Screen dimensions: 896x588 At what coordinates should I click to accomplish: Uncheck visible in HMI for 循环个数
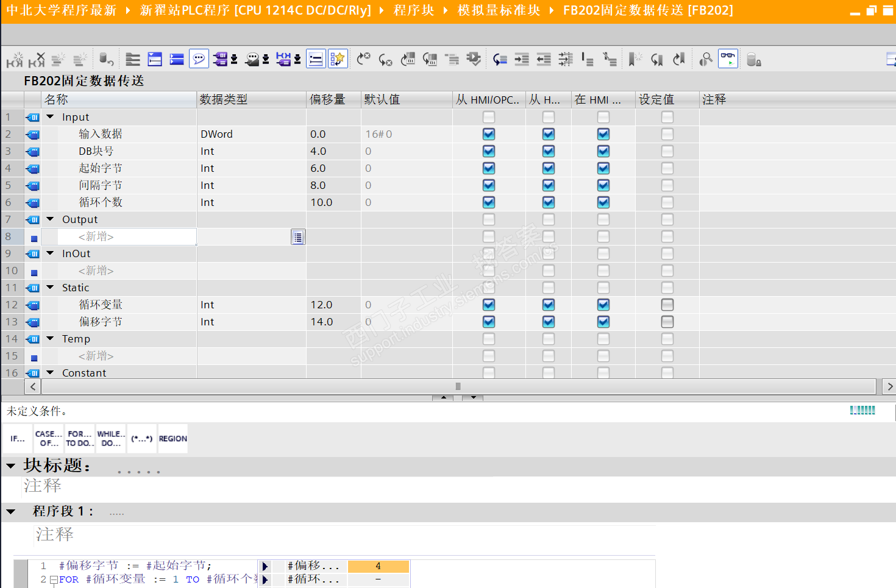tap(603, 202)
